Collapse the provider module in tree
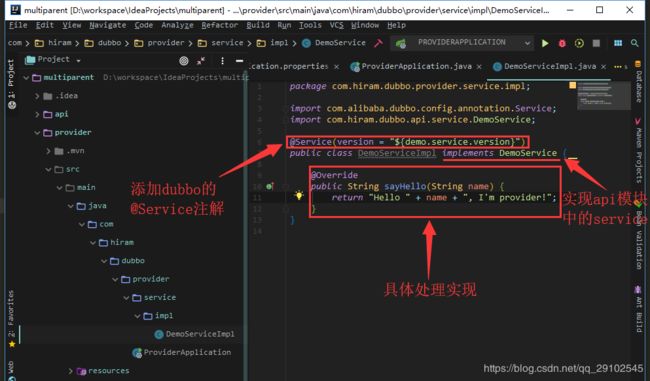This screenshot has height=381, width=650. [x=37, y=133]
